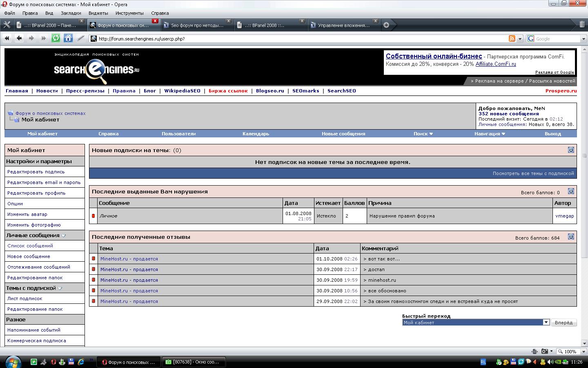Screen dimensions: 588x368
Task: Click the Fit to Width icon
Action: [x=535, y=351]
